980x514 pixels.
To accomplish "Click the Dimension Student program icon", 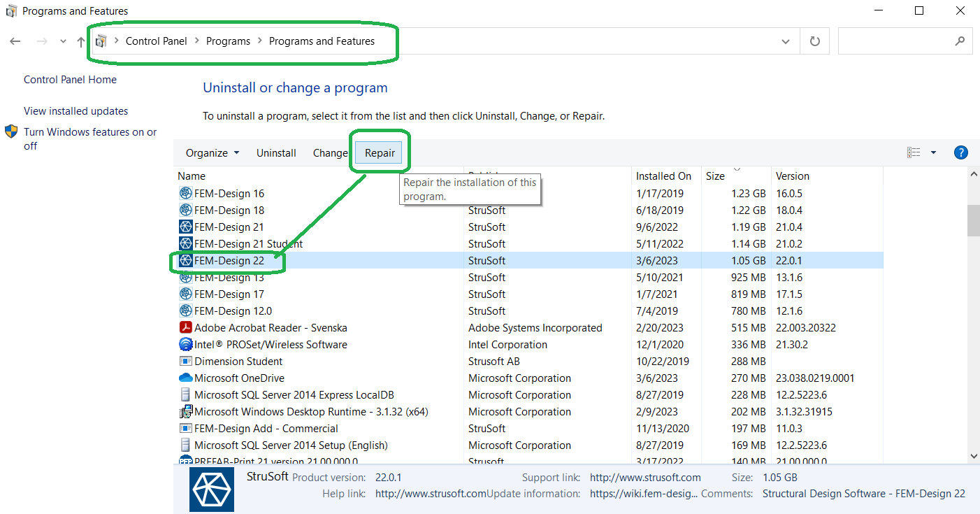I will pos(185,362).
